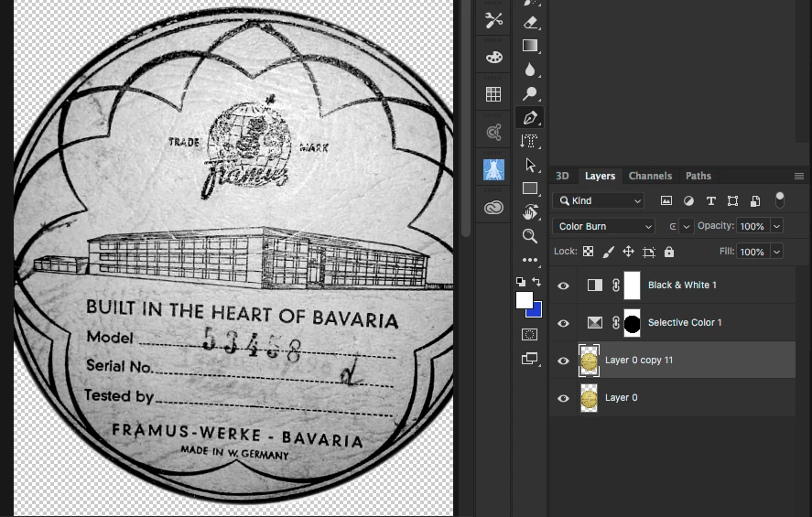Switch to the Layers tab
Image resolution: width=812 pixels, height=517 pixels.
tap(601, 176)
